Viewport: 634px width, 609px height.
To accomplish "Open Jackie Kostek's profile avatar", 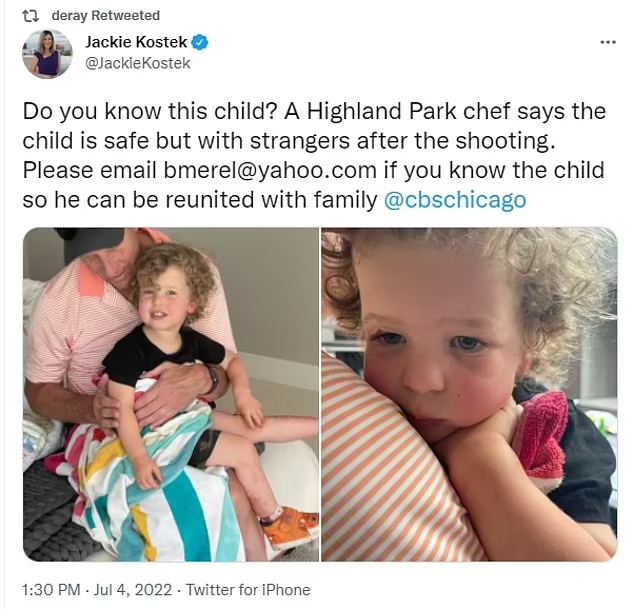I will click(x=47, y=53).
